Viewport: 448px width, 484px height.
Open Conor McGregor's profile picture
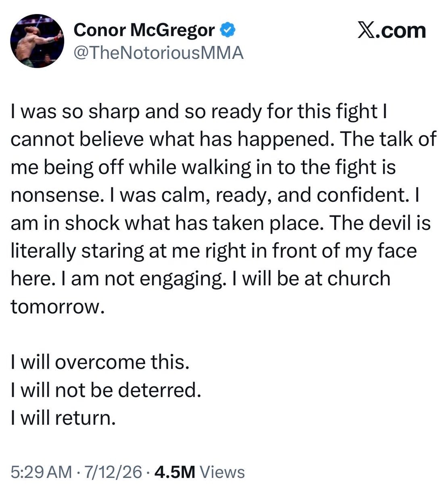[x=37, y=41]
